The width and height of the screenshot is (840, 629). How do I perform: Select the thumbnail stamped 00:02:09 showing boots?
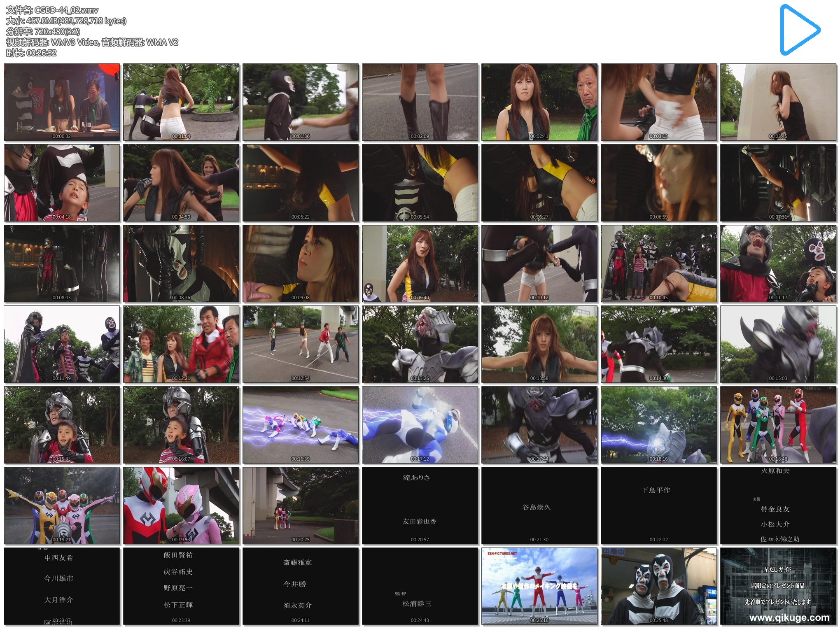pyautogui.click(x=420, y=102)
